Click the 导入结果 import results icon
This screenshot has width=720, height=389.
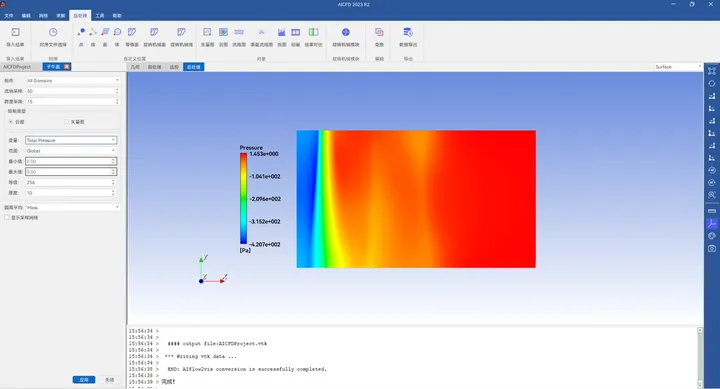pyautogui.click(x=15, y=32)
